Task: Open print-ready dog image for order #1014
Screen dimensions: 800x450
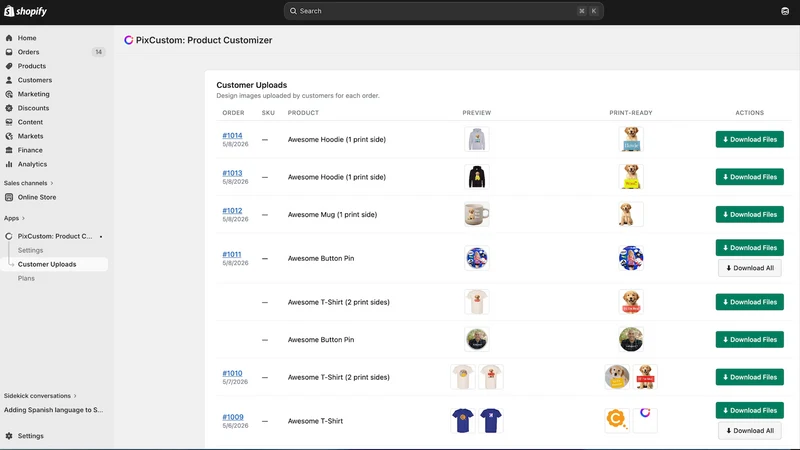Action: (x=631, y=139)
